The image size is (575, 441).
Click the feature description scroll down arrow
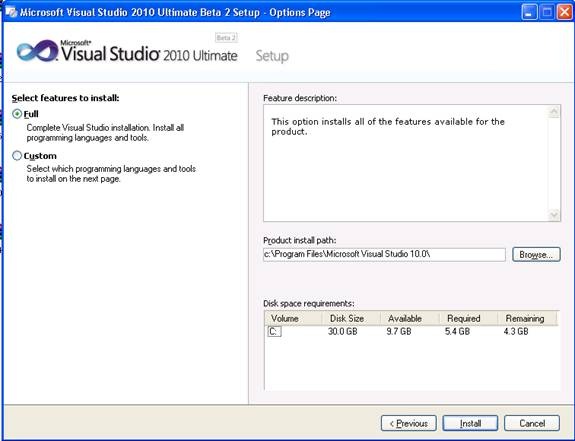pyautogui.click(x=554, y=214)
